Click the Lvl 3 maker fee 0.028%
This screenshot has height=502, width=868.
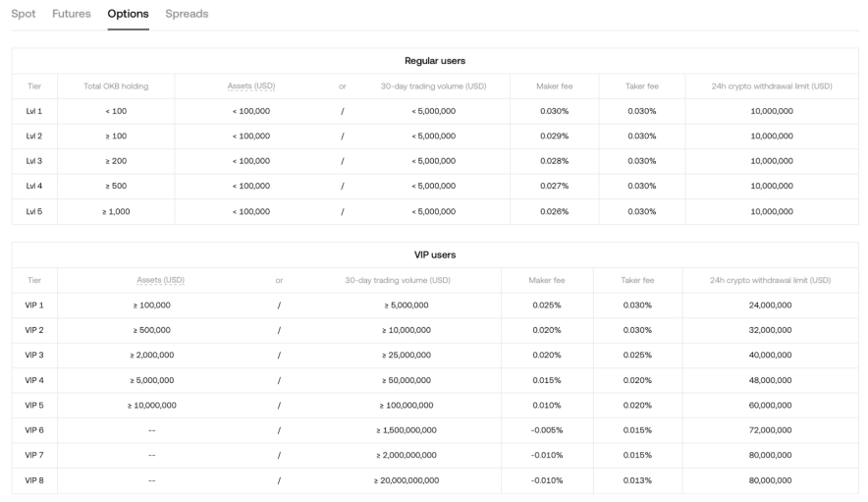tap(555, 161)
